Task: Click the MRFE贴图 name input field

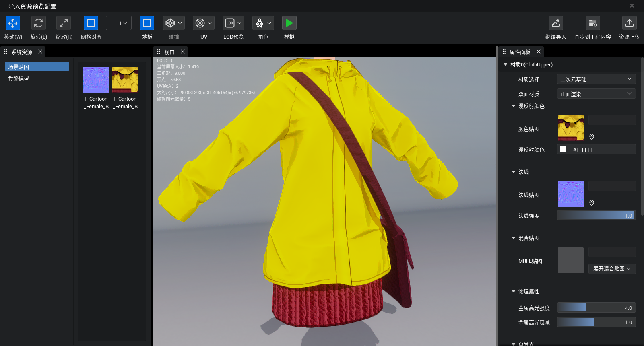Action: [612, 252]
